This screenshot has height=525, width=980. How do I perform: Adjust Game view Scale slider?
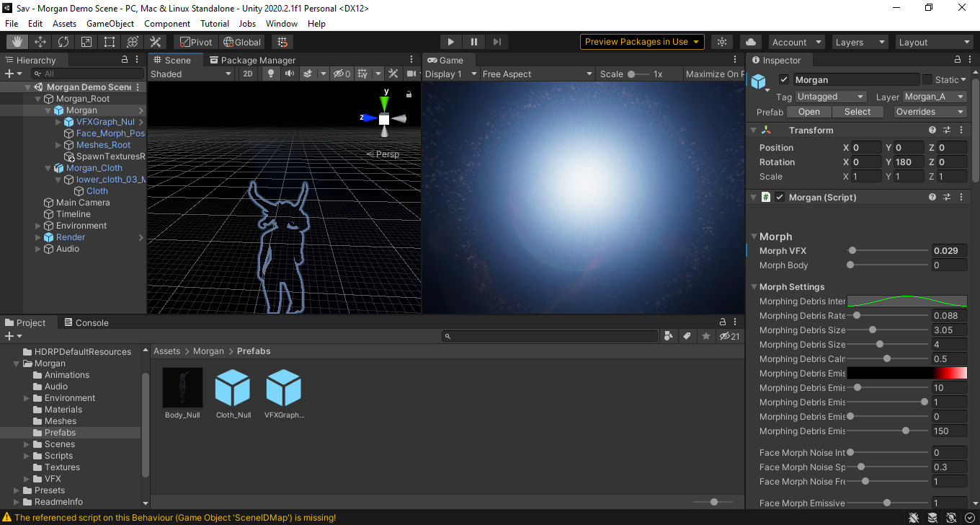pos(638,74)
